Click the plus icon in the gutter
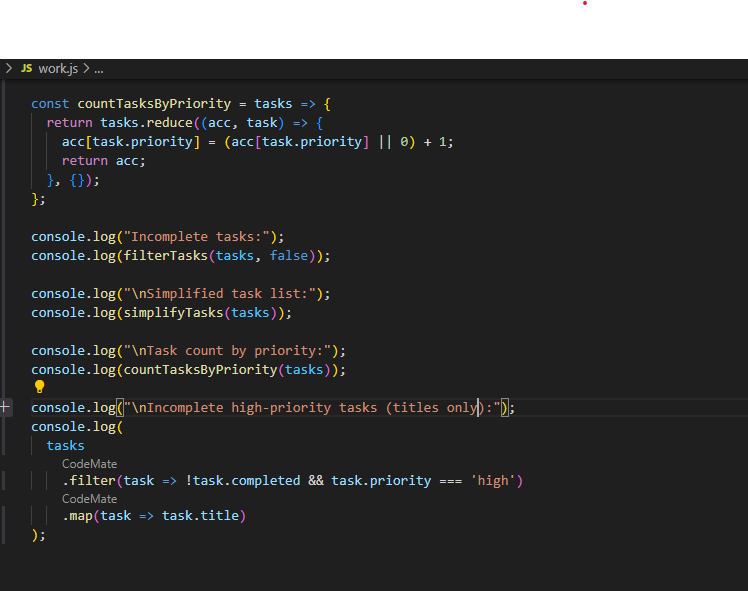This screenshot has width=748, height=591. (5, 407)
